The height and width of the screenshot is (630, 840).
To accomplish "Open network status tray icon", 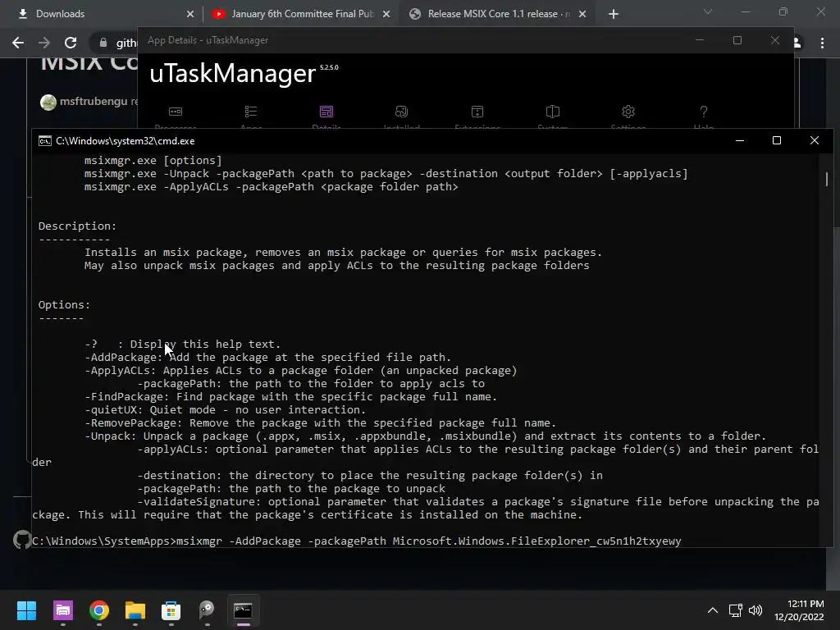I will (735, 610).
